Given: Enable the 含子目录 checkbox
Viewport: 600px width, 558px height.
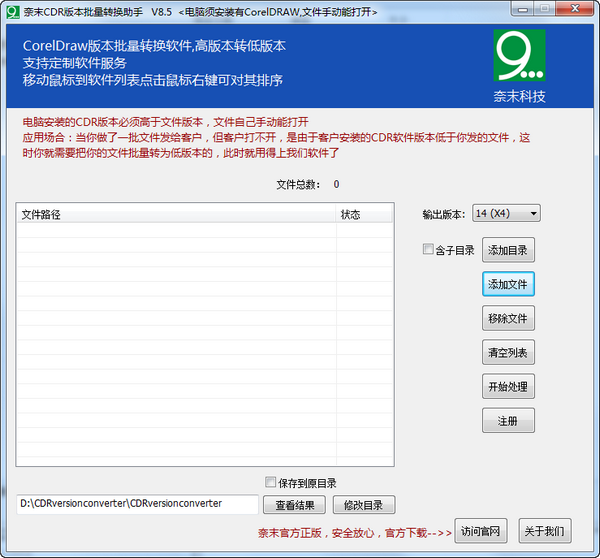Looking at the screenshot, I should 429,250.
